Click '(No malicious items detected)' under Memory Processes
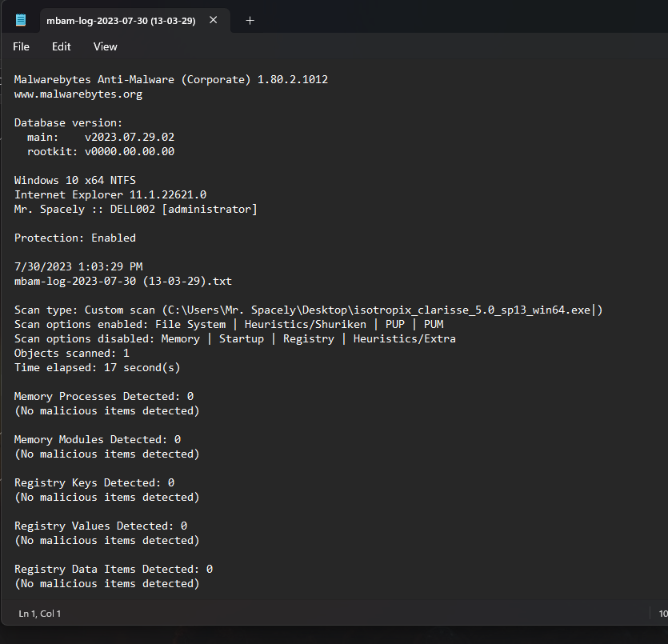Image resolution: width=668 pixels, height=644 pixels. point(107,410)
